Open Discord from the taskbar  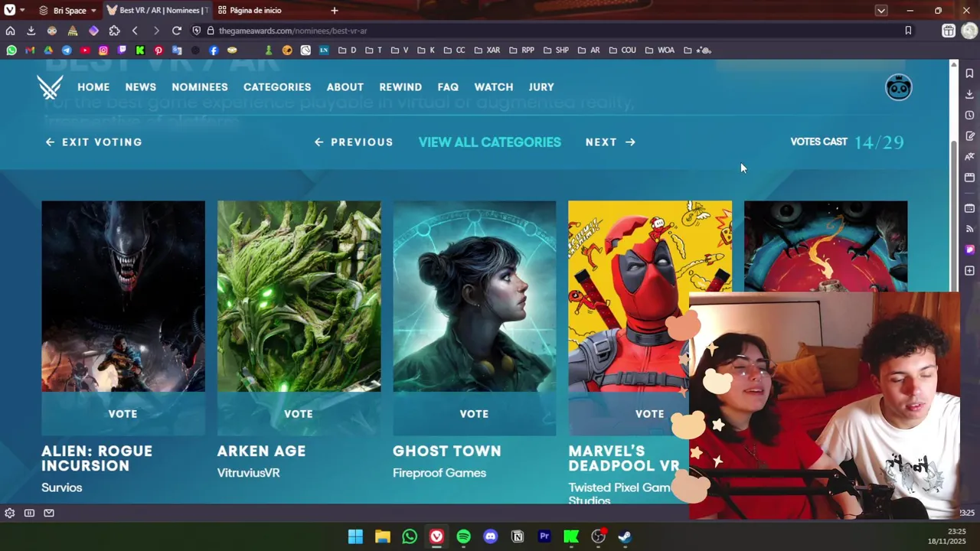click(490, 536)
